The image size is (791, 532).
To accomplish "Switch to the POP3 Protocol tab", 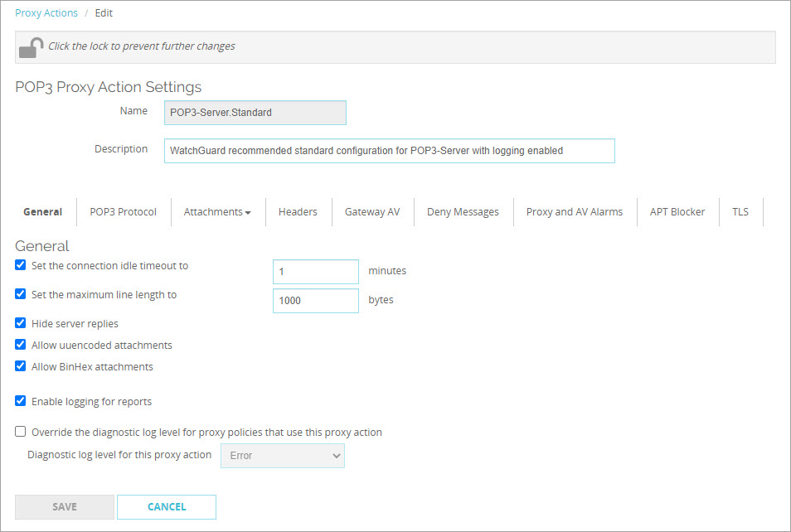I will (123, 212).
